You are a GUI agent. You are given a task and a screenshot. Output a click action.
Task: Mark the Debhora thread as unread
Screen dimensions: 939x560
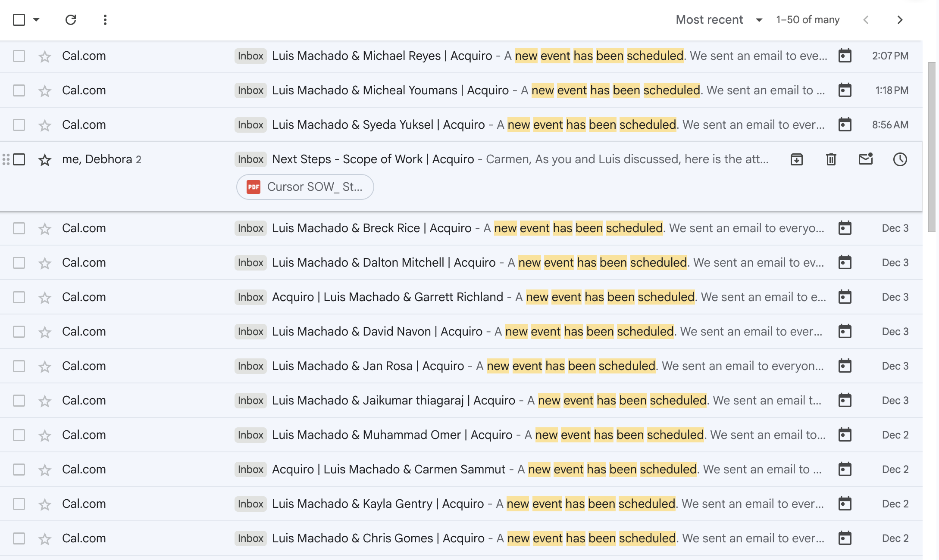[865, 159]
